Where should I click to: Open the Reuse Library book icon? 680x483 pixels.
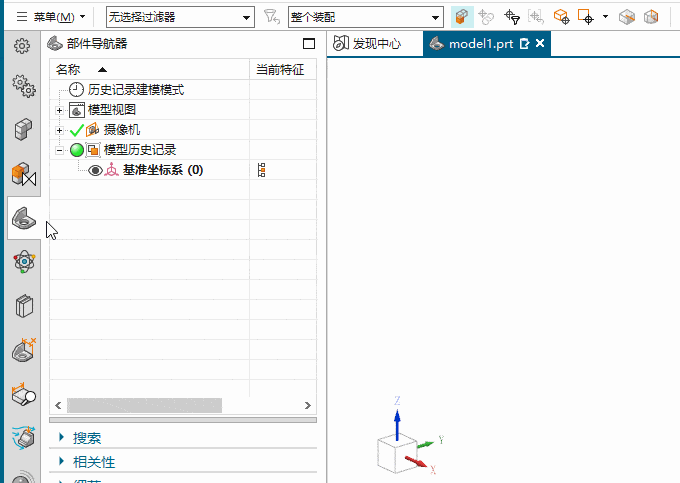[24, 305]
